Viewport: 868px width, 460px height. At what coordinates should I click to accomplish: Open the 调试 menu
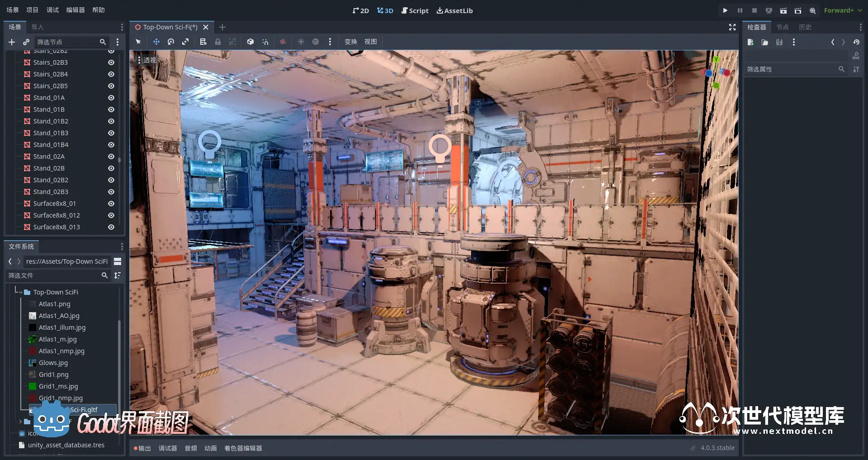(52, 10)
